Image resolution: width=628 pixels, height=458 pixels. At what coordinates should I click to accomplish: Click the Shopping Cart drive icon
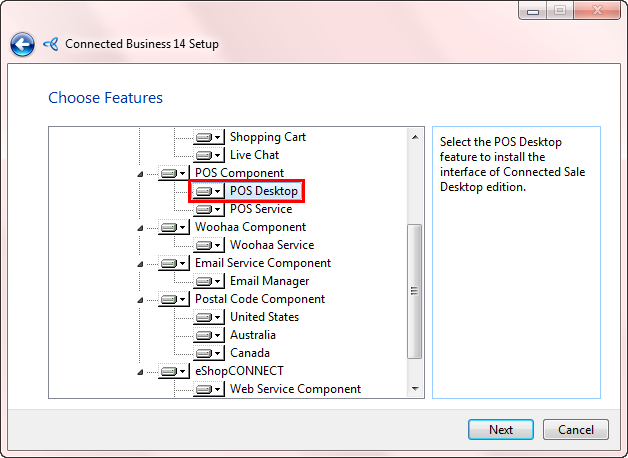tap(204, 137)
